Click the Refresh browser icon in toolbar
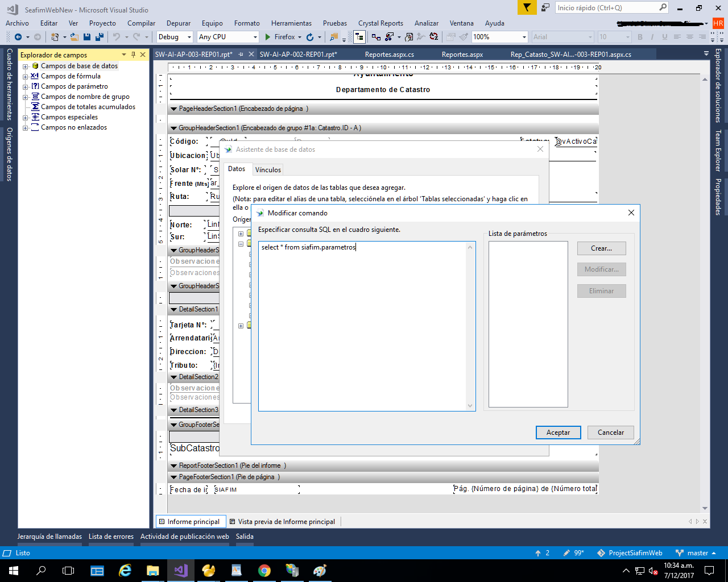 click(310, 37)
